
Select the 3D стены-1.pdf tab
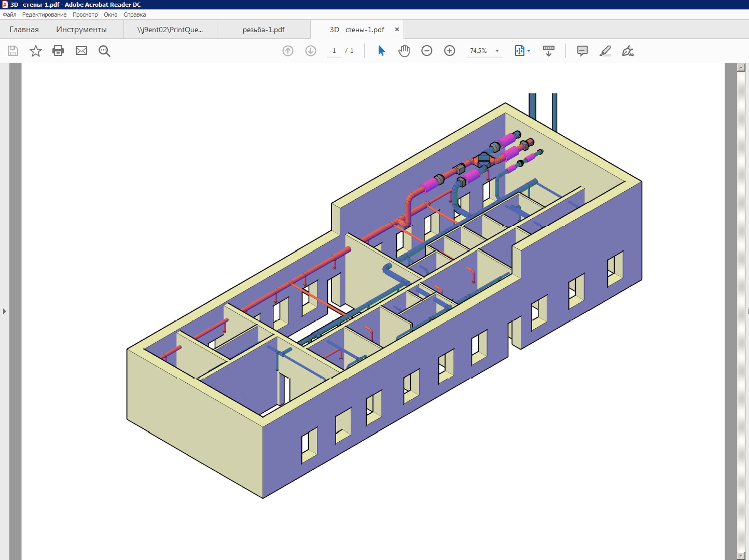[357, 30]
